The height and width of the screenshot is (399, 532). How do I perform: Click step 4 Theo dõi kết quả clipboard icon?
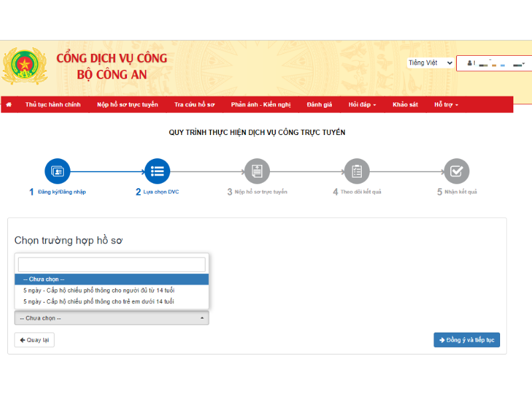356,171
